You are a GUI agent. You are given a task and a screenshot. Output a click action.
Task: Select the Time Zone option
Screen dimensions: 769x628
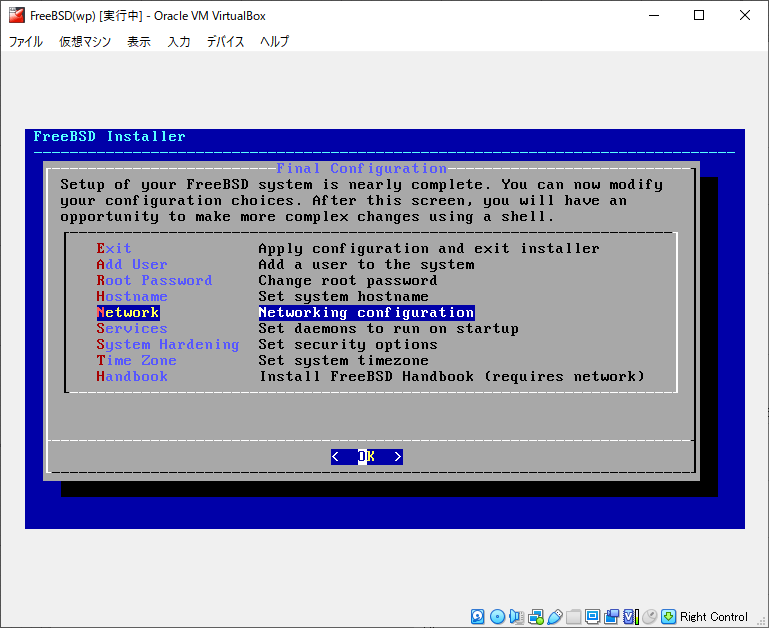pos(136,361)
